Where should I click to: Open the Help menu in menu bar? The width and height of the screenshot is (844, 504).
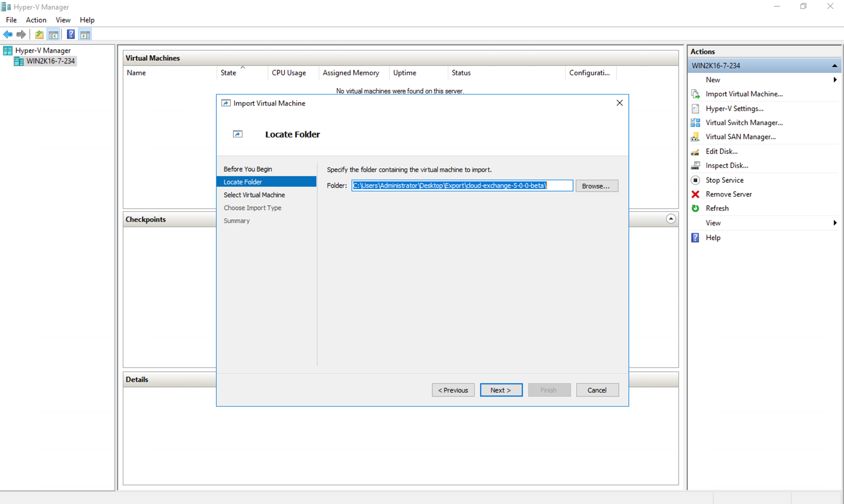pyautogui.click(x=87, y=20)
